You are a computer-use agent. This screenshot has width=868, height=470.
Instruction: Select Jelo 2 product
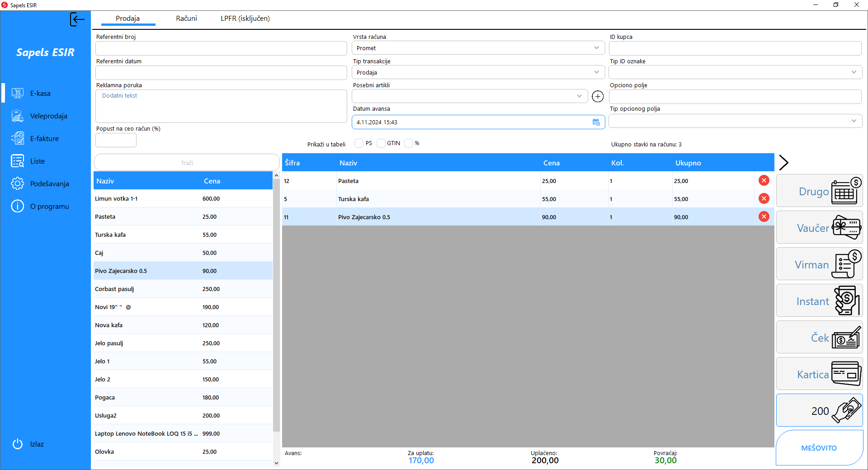[x=183, y=379]
